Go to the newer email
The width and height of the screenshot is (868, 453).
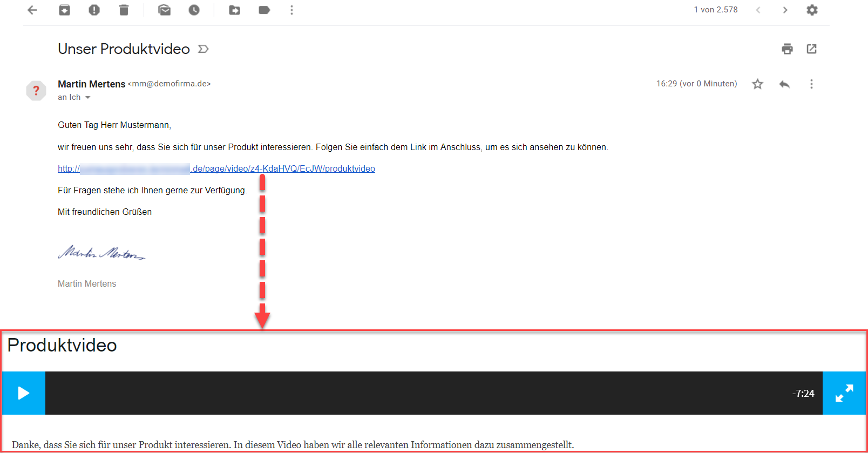click(758, 10)
